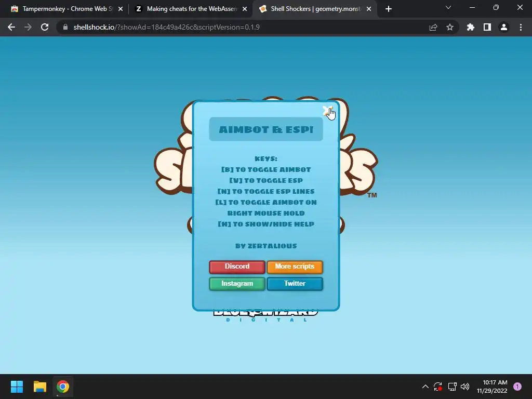Minimize the Chrome window
Screen dimensions: 532x399
[472, 7]
